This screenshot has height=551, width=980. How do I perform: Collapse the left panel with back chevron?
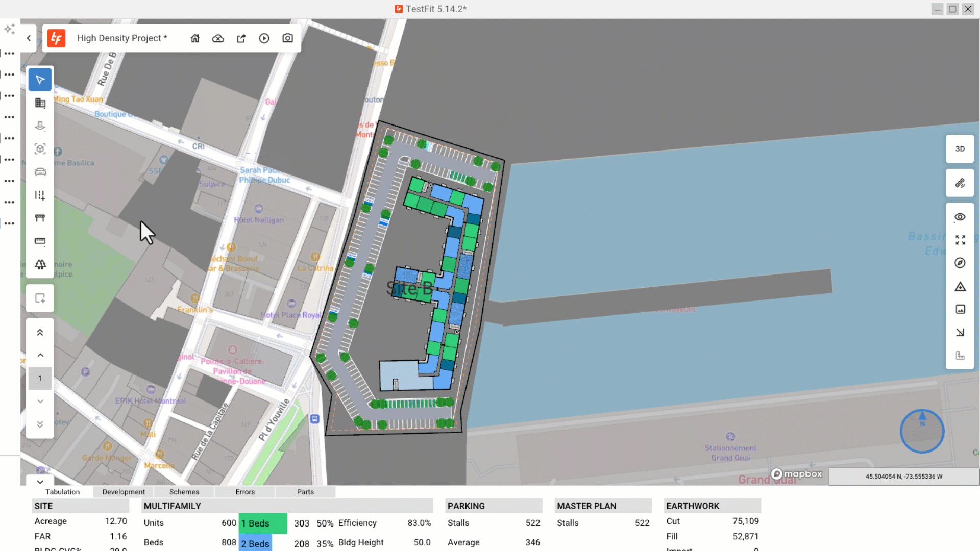(29, 38)
